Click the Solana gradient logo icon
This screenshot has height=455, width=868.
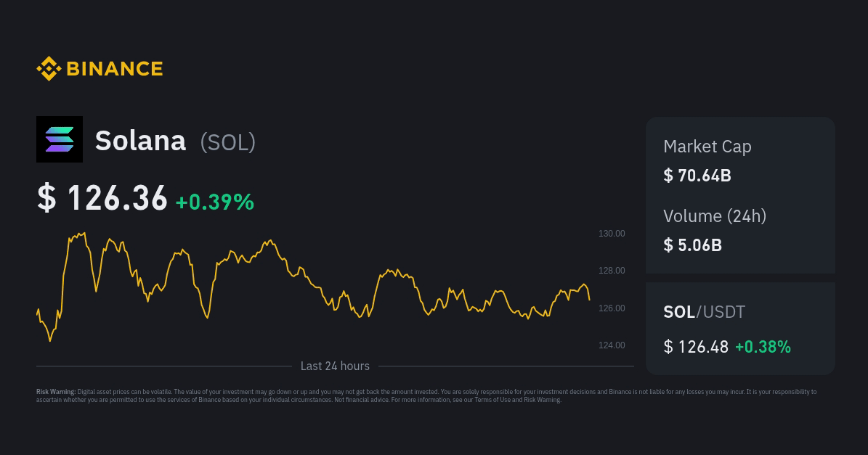pos(60,139)
